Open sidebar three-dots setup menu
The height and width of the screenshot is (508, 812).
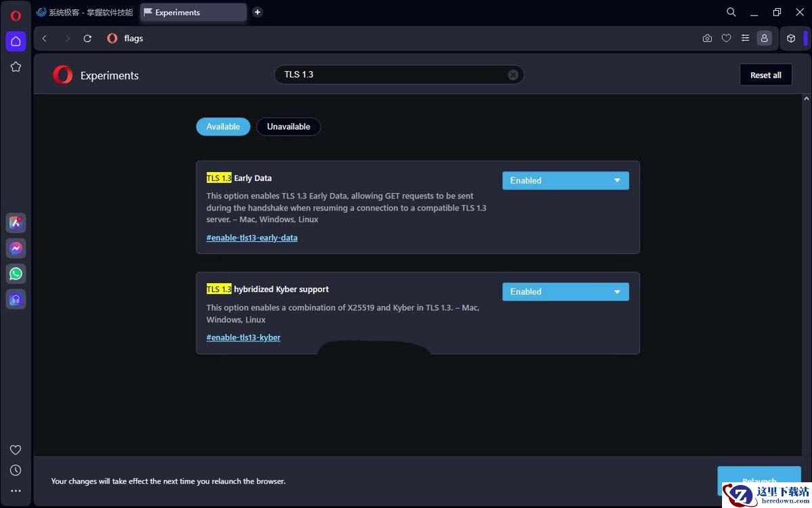(16, 491)
